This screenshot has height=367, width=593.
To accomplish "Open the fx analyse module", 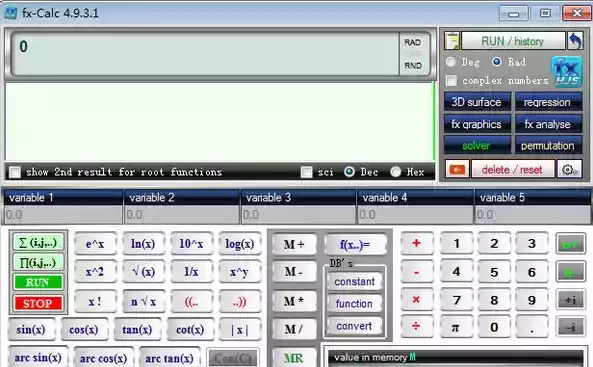I will pos(548,124).
